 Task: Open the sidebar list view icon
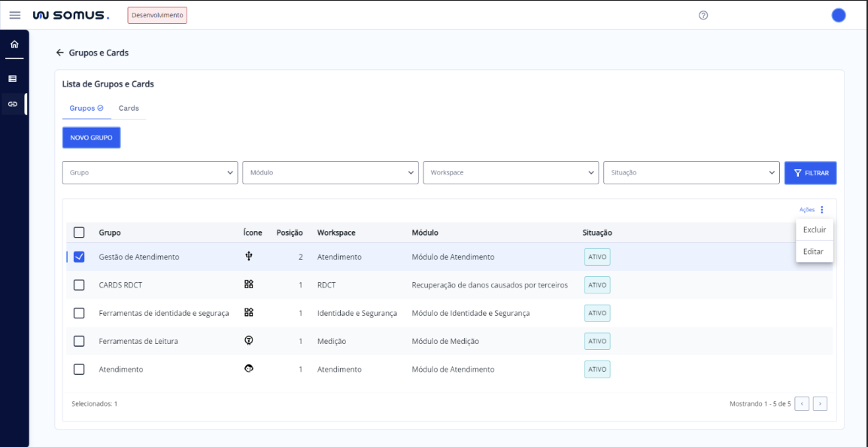click(x=13, y=78)
